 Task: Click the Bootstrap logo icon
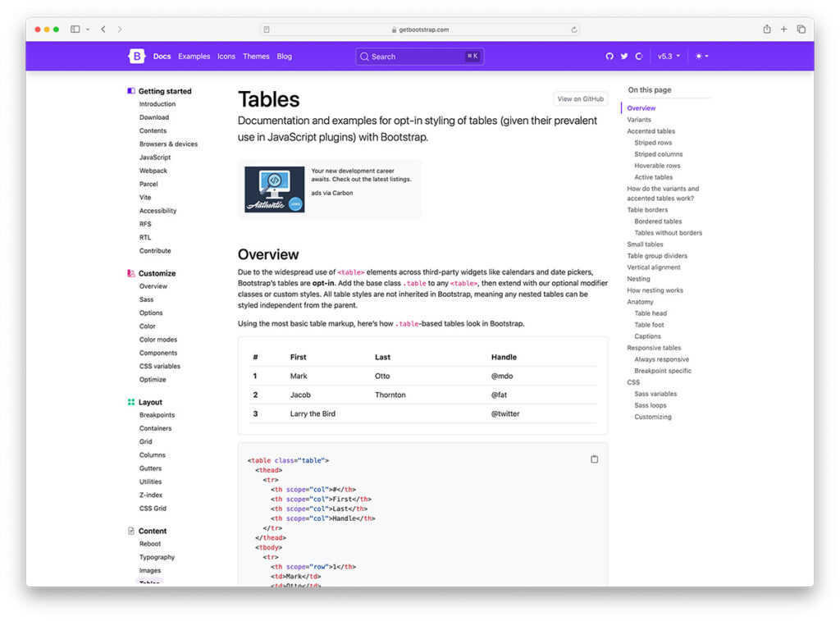point(137,56)
